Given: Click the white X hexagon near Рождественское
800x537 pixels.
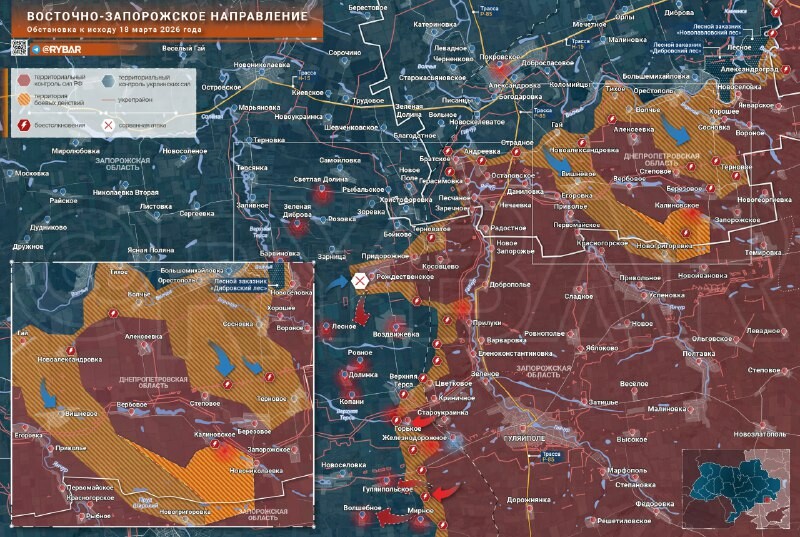Looking at the screenshot, I should click(x=359, y=282).
